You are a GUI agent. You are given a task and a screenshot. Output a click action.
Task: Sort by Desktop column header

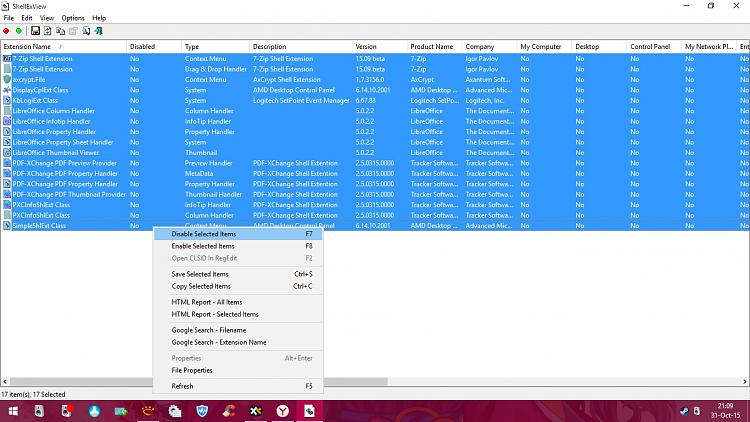[x=599, y=46]
